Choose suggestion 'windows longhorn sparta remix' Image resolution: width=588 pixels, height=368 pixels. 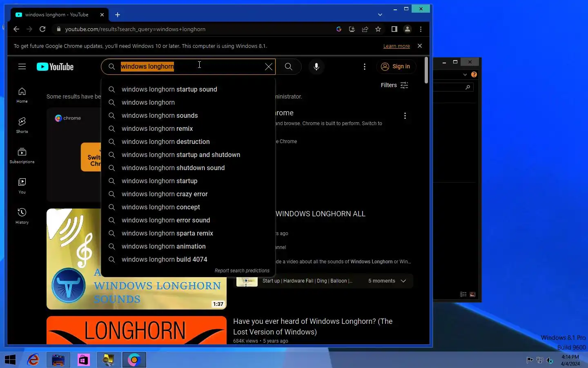pos(188,233)
